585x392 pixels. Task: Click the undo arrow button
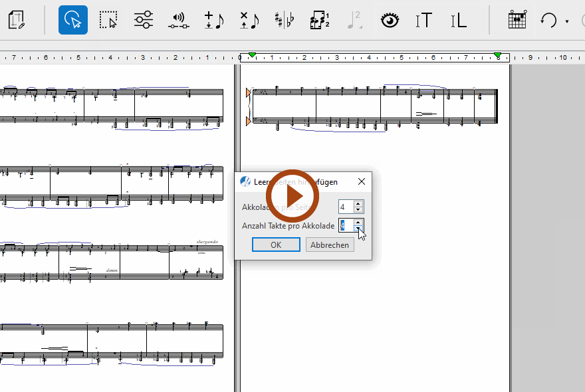pos(548,20)
